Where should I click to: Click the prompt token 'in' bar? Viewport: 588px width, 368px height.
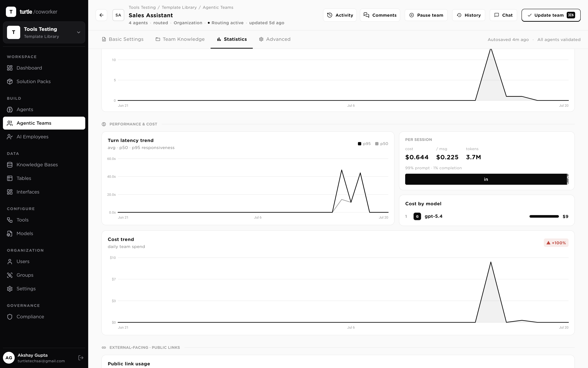coord(486,179)
